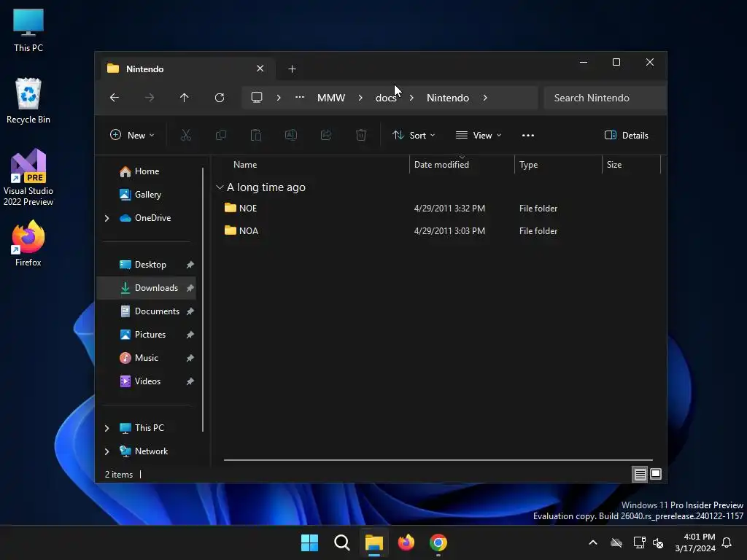Select the Nintendo tab
The image size is (747, 560).
click(187, 69)
